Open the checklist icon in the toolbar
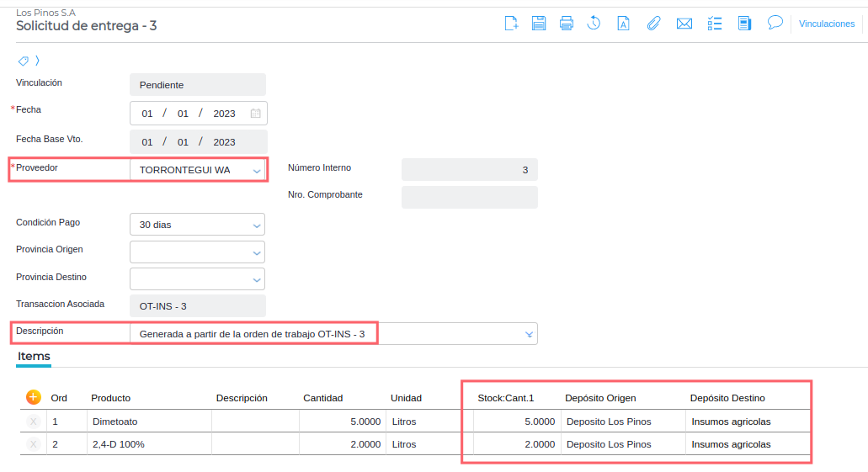 [715, 24]
